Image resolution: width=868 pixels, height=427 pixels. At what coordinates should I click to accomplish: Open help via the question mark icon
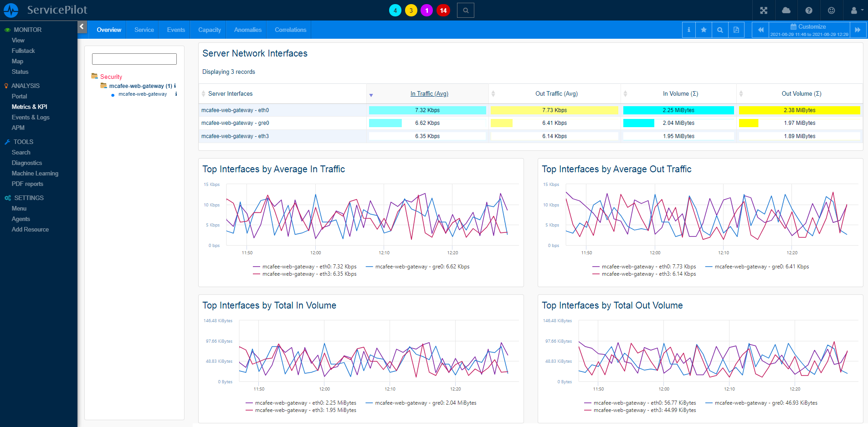click(809, 10)
